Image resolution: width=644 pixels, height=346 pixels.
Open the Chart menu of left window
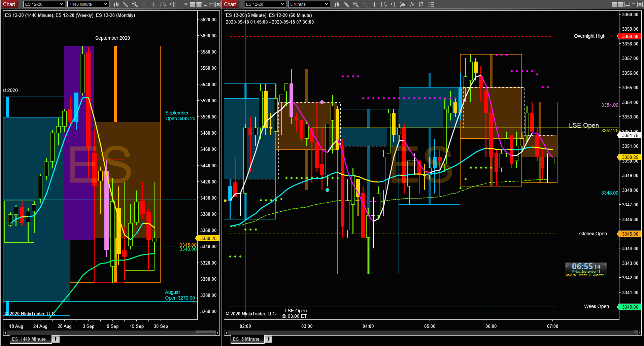(9, 4)
